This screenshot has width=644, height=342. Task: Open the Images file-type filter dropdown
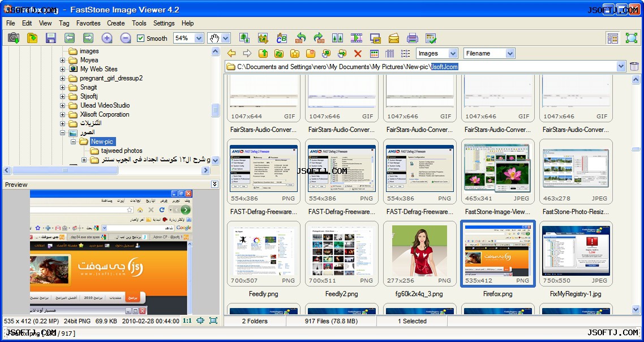click(453, 53)
